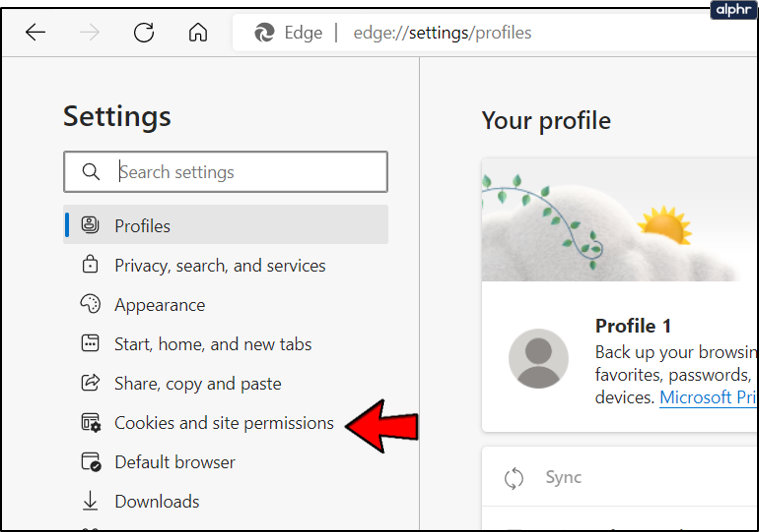Open the Microsoft Privacy link

click(x=707, y=397)
